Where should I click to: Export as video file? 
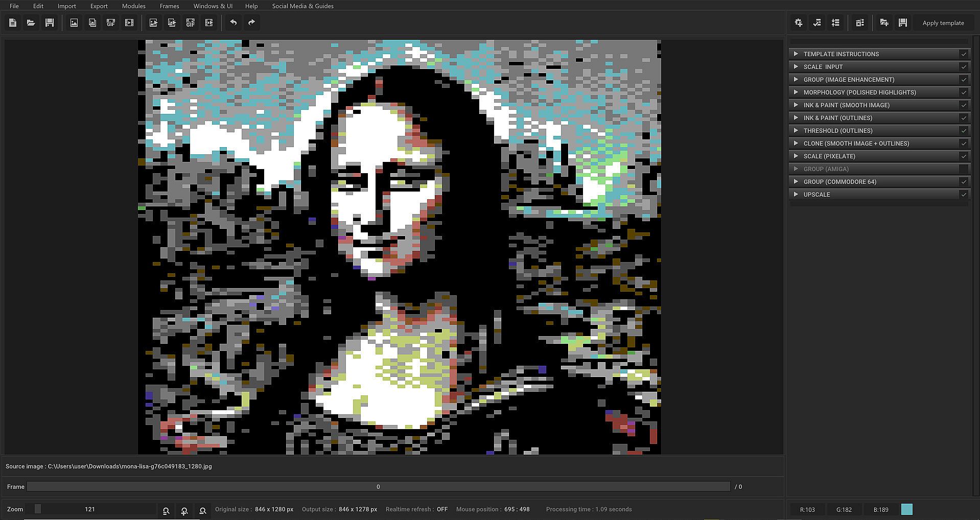pyautogui.click(x=208, y=23)
